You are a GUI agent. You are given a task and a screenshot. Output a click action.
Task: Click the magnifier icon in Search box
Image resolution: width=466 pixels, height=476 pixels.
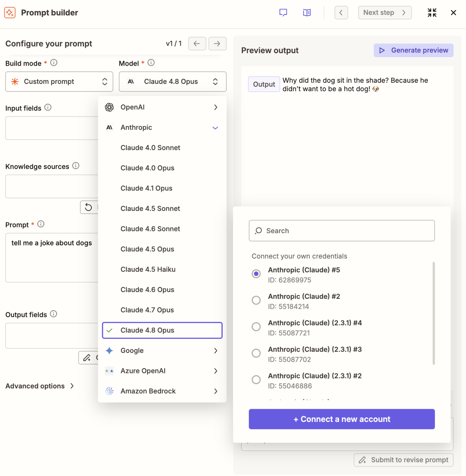(259, 231)
